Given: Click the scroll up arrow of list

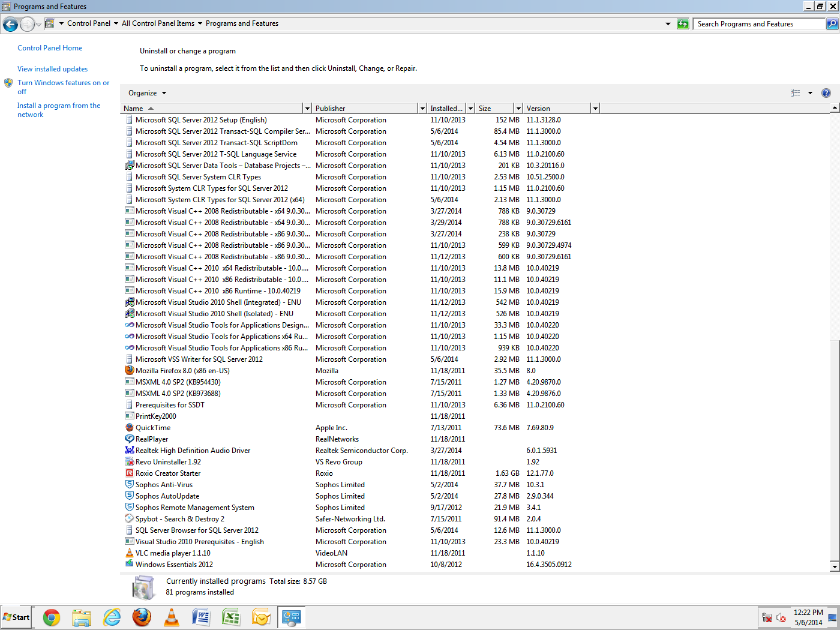Looking at the screenshot, I should (835, 108).
